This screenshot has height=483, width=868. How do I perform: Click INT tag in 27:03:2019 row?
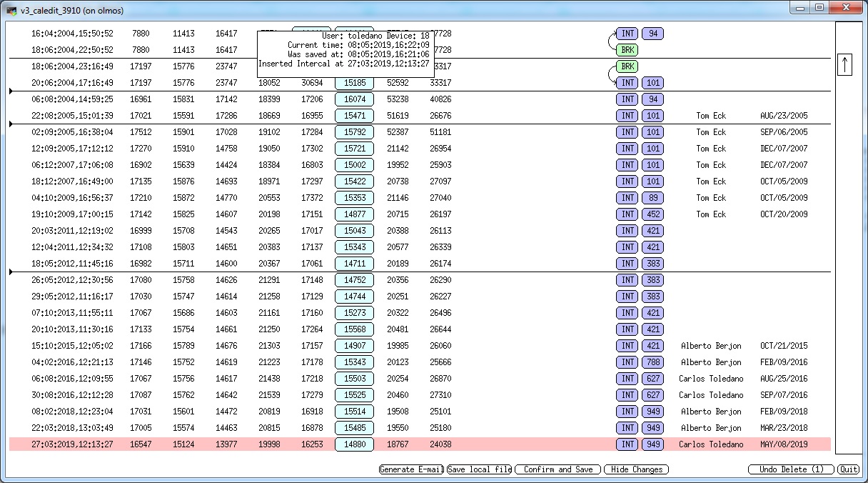point(627,444)
